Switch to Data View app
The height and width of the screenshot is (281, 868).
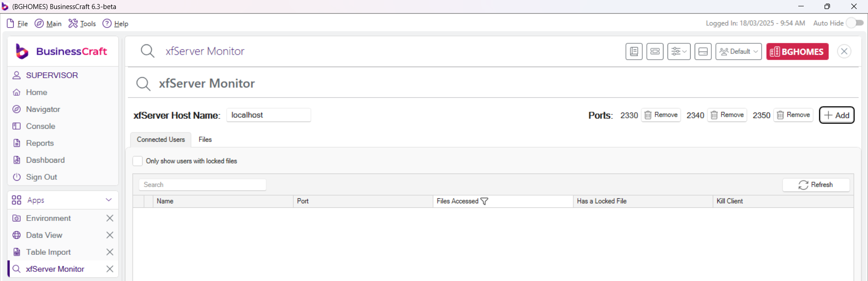(x=44, y=235)
